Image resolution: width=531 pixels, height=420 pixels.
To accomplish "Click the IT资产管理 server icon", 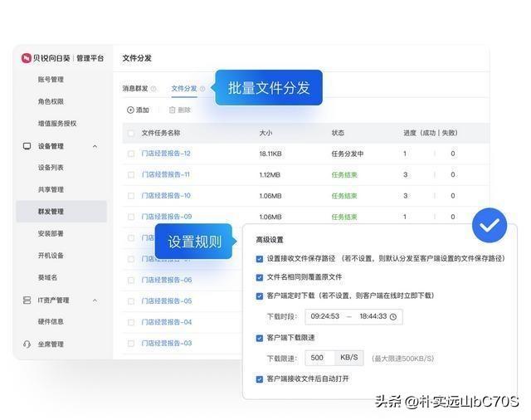I will 27,300.
